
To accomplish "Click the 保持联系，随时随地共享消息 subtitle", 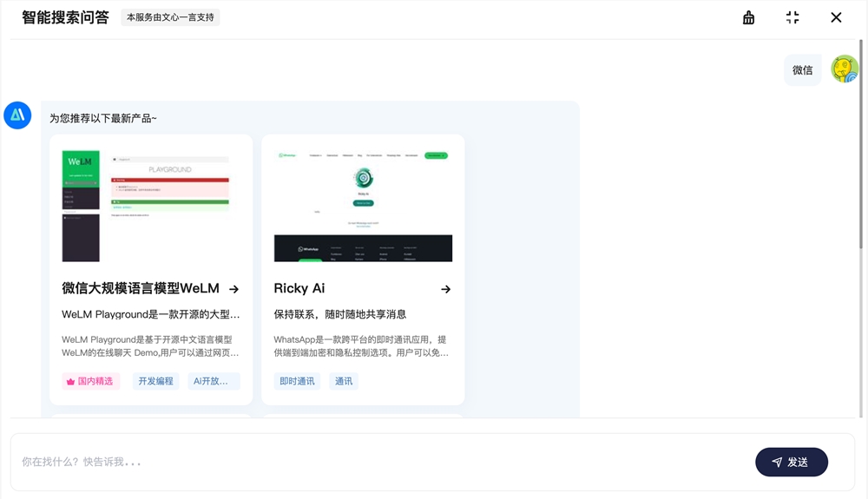I will 340,314.
